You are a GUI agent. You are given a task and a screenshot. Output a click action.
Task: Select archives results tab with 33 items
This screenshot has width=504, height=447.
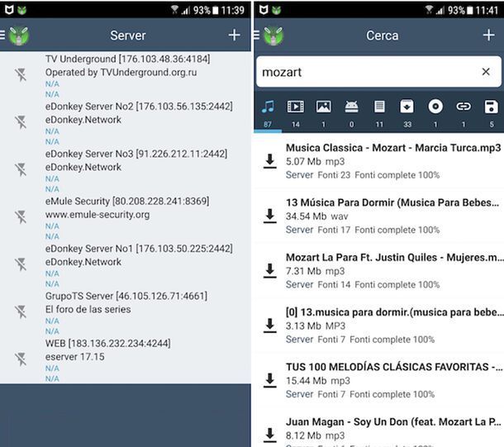407,113
